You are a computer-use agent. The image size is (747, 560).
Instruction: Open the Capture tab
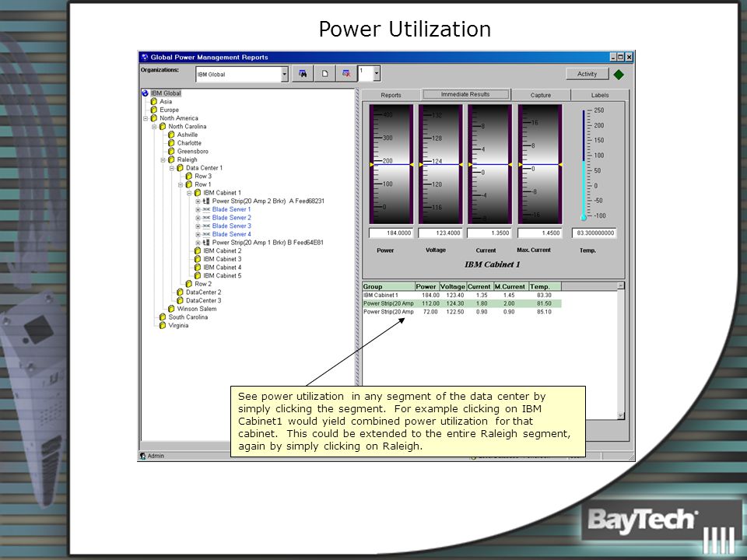(x=541, y=95)
